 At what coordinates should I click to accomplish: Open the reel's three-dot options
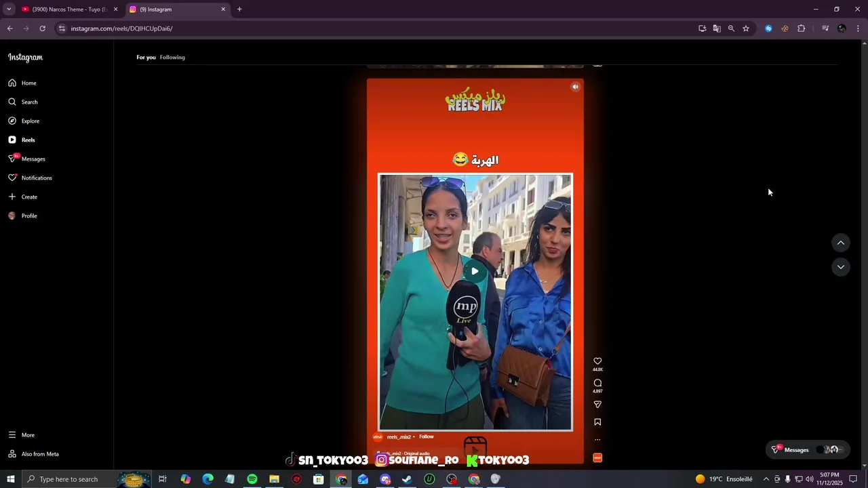pyautogui.click(x=597, y=439)
